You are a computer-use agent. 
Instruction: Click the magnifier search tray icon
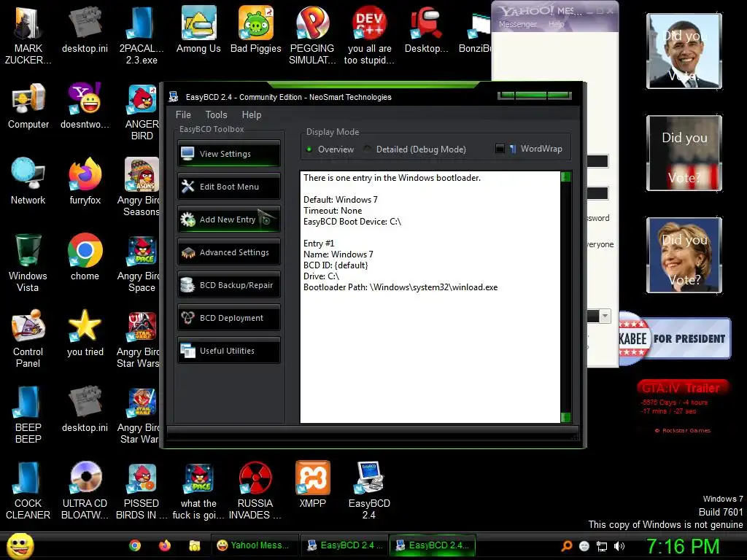point(566,546)
